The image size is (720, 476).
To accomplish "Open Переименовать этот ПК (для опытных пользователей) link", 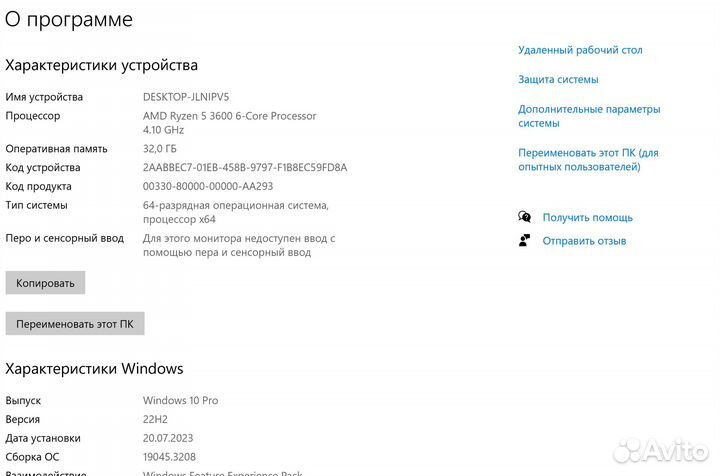I will click(x=588, y=160).
